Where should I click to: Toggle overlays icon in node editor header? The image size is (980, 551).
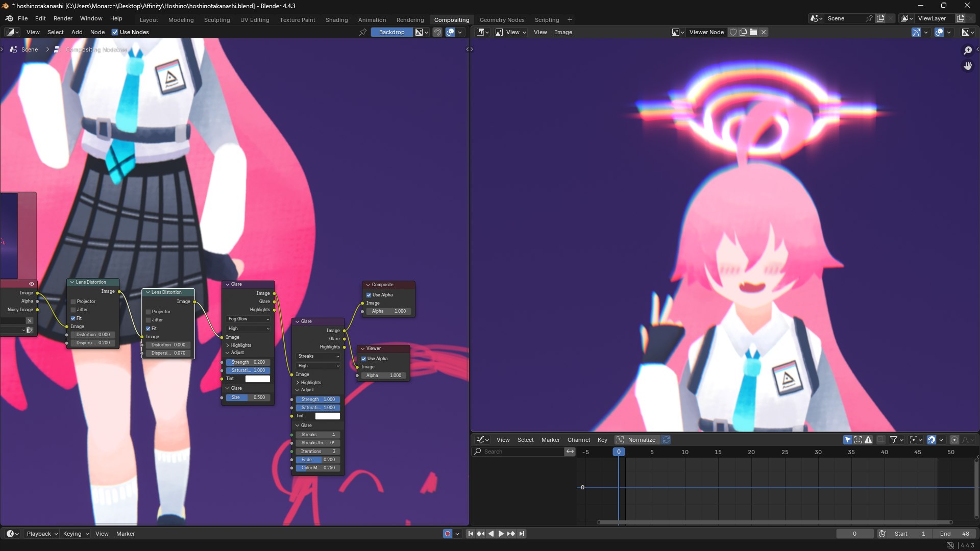pos(450,32)
